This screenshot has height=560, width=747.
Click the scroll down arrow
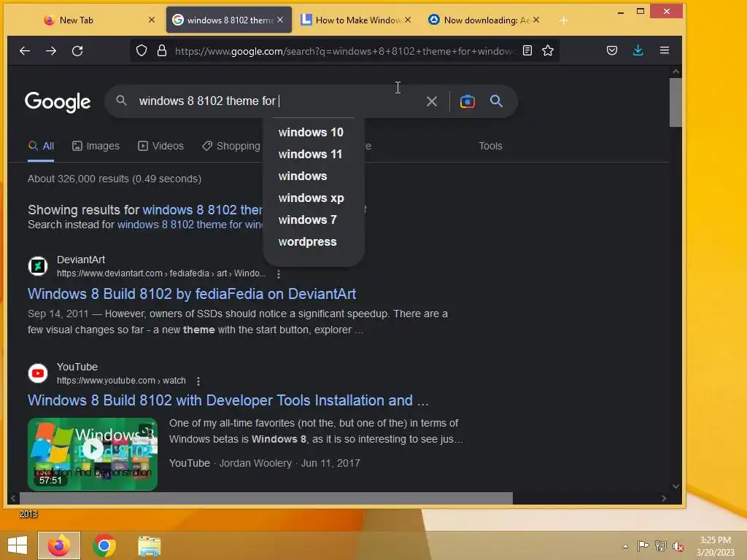click(x=676, y=486)
